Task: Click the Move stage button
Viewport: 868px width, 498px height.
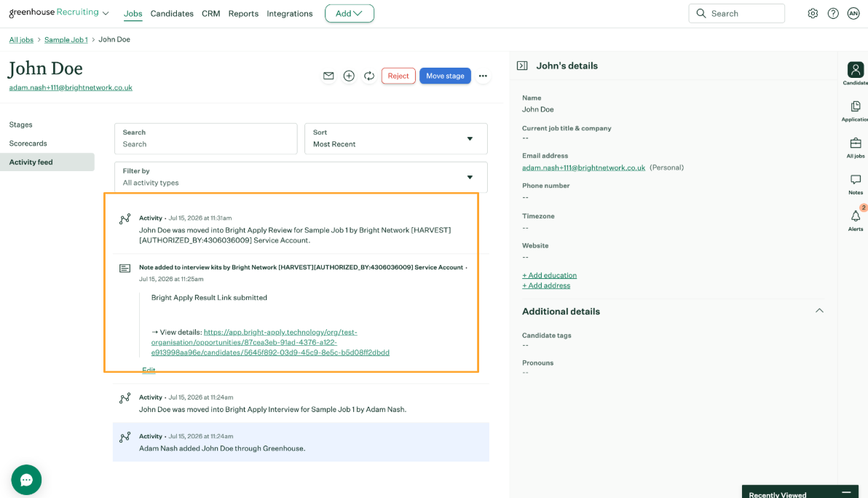Action: point(445,76)
